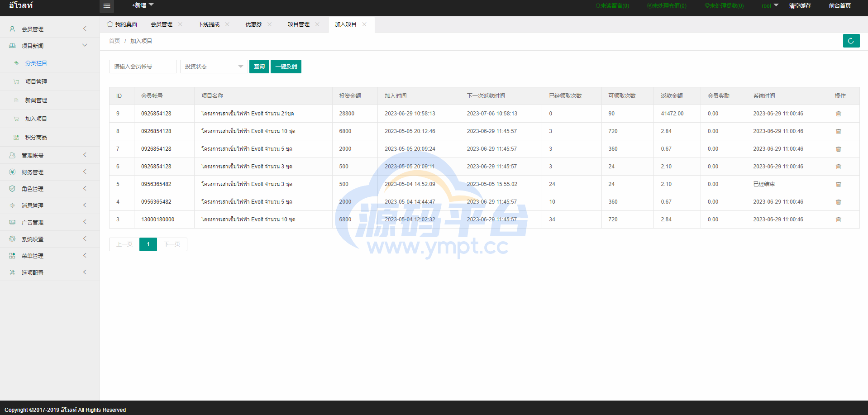Screen dimensions: 868x415
Task: Click the 清空缓存 link
Action: [x=800, y=6]
